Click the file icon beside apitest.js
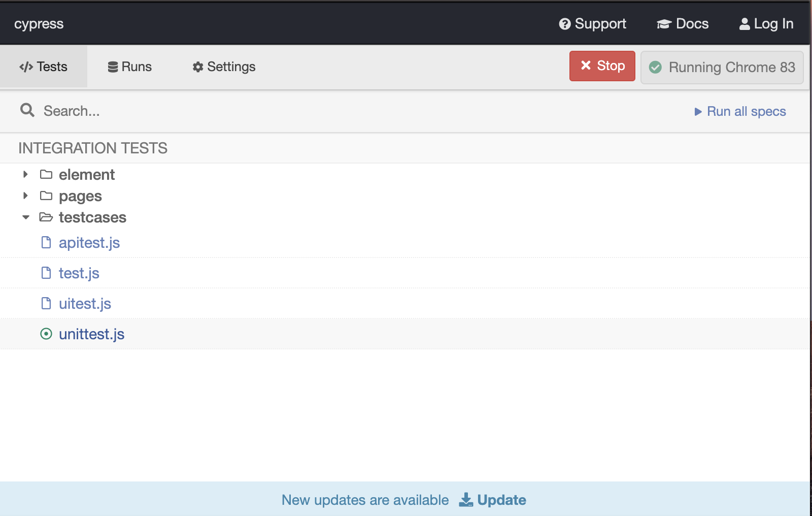Screen dimensions: 812x516 [46, 242]
